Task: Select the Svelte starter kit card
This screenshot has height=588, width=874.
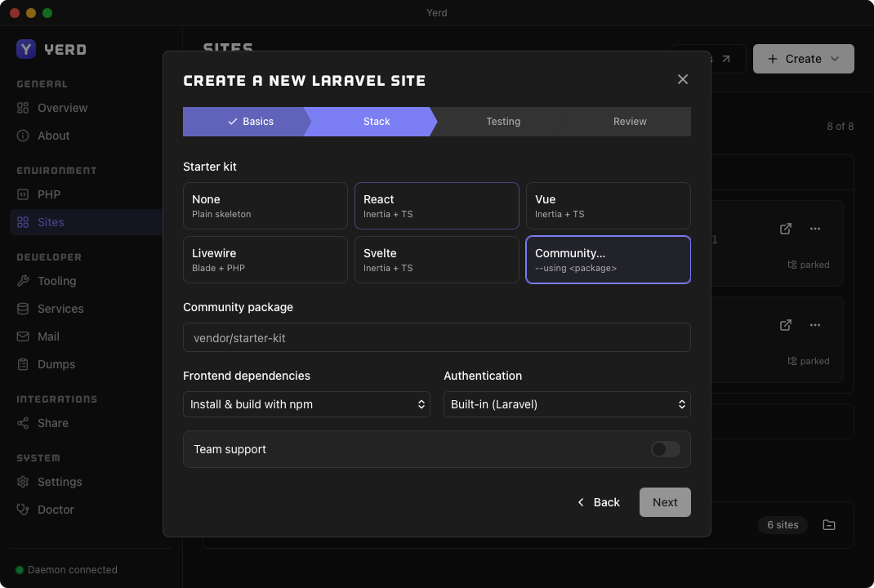Action: click(436, 260)
